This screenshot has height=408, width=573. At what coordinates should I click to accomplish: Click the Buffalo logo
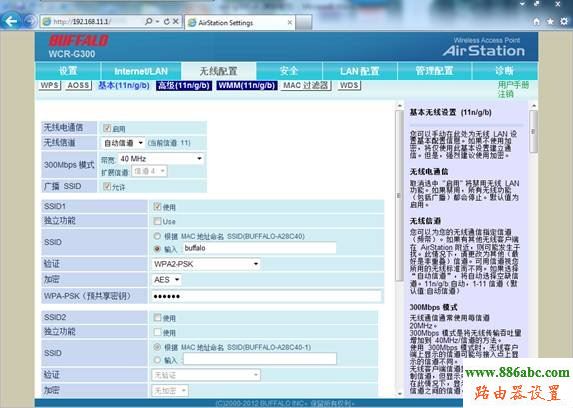pyautogui.click(x=79, y=41)
